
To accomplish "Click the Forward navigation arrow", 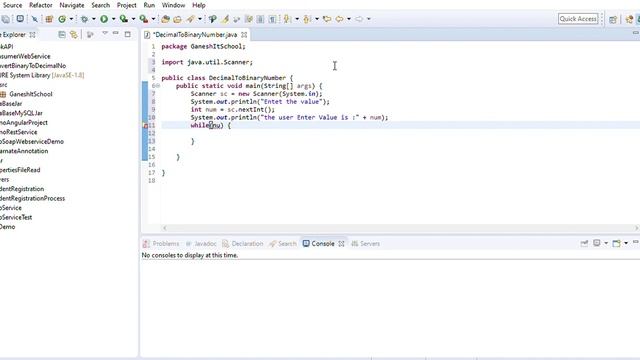I will [359, 19].
